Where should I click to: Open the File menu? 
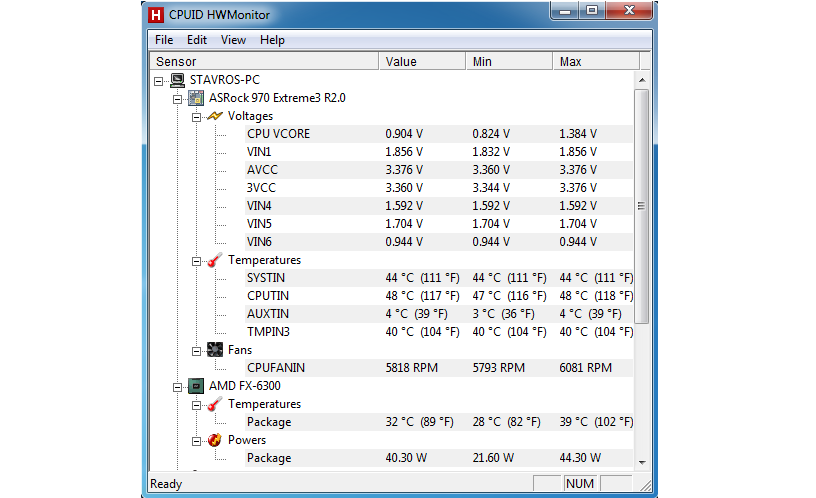(164, 40)
